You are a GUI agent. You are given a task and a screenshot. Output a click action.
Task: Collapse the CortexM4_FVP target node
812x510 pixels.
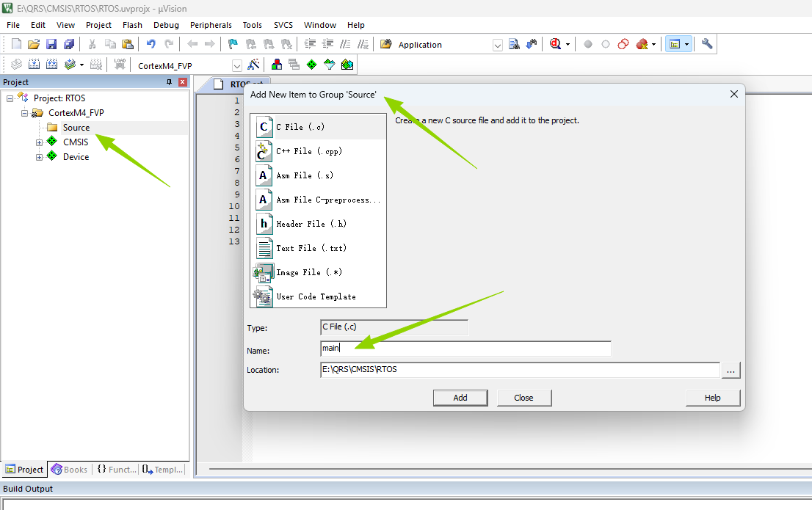(x=24, y=113)
